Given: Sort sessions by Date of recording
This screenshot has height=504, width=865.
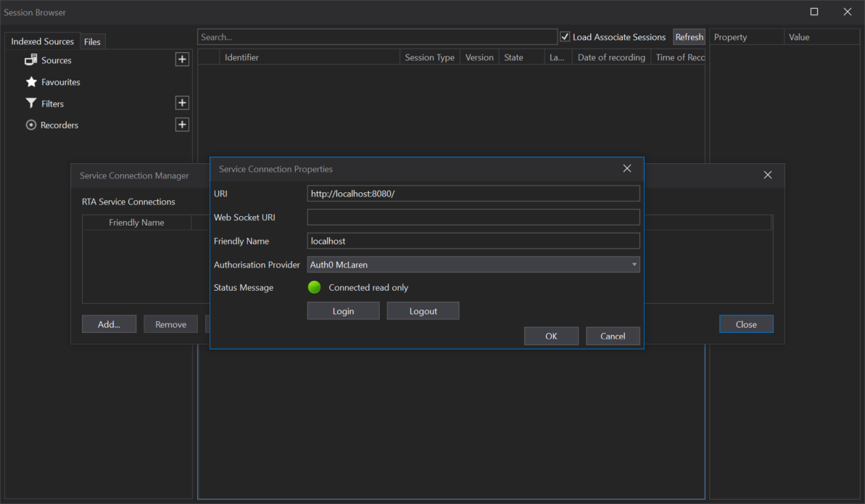Looking at the screenshot, I should pyautogui.click(x=611, y=57).
